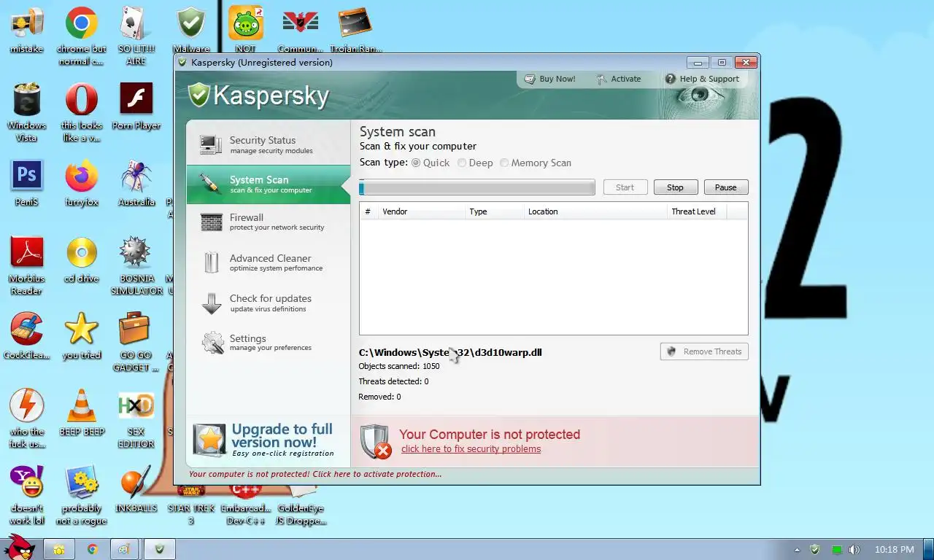Click the Remove Threats button
Image resolution: width=934 pixels, height=560 pixels.
[x=704, y=351]
